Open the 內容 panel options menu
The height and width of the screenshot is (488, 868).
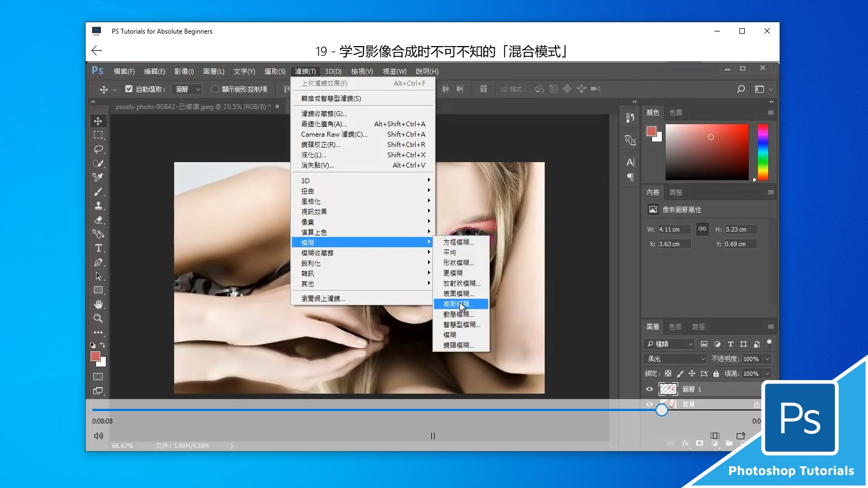[770, 192]
